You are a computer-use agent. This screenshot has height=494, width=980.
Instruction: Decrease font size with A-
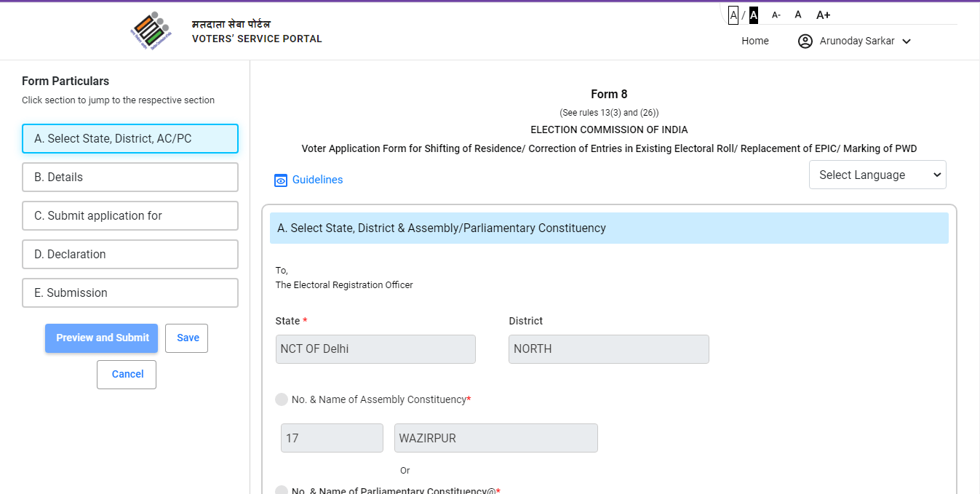click(x=776, y=15)
